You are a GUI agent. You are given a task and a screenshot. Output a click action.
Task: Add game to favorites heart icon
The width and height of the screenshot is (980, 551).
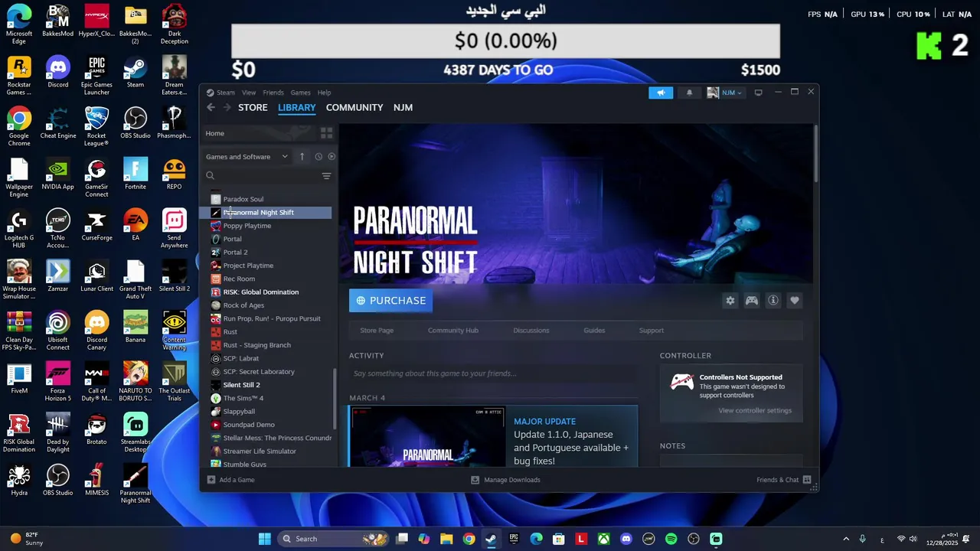click(x=795, y=301)
